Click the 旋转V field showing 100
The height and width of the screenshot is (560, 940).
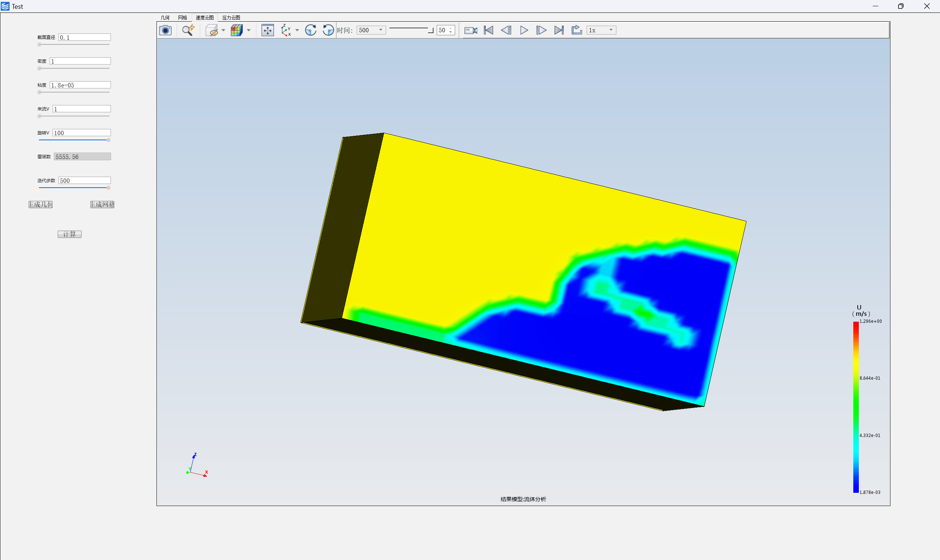coord(82,133)
